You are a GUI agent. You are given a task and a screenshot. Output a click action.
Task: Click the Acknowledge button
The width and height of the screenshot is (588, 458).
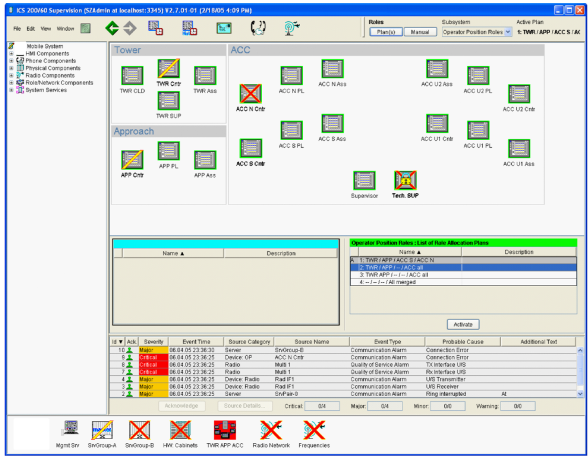tap(182, 406)
